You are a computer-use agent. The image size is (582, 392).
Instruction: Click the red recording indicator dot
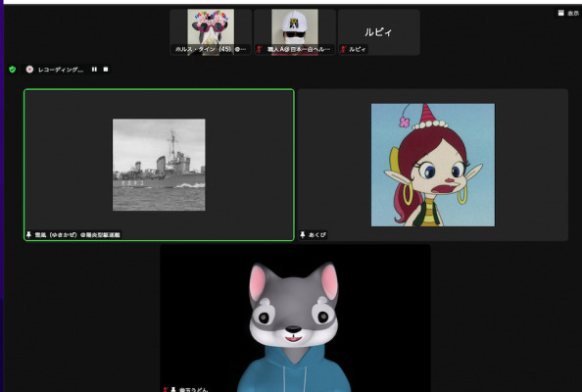[29, 70]
